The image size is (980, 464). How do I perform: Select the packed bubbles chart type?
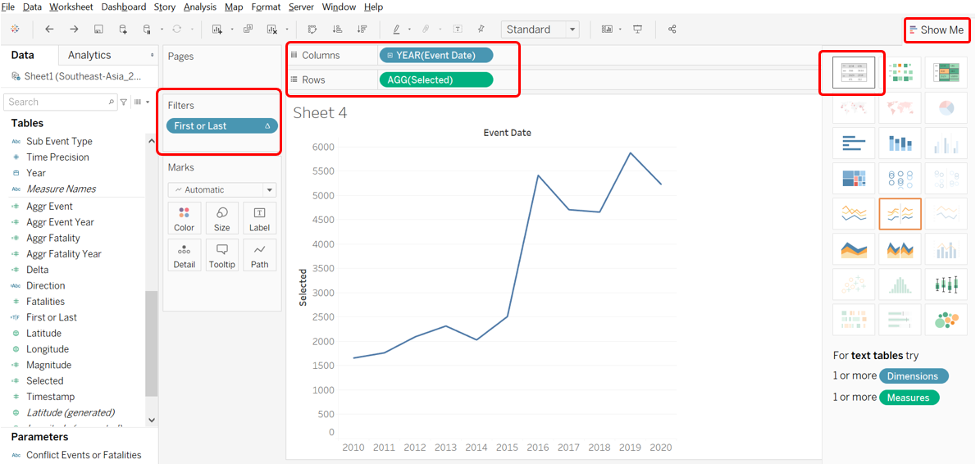click(x=946, y=320)
